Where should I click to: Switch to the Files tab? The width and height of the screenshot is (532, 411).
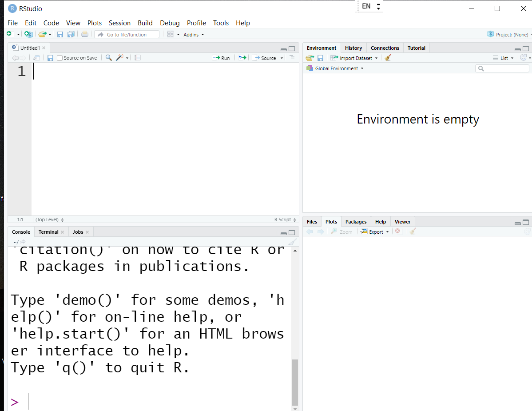(x=312, y=222)
